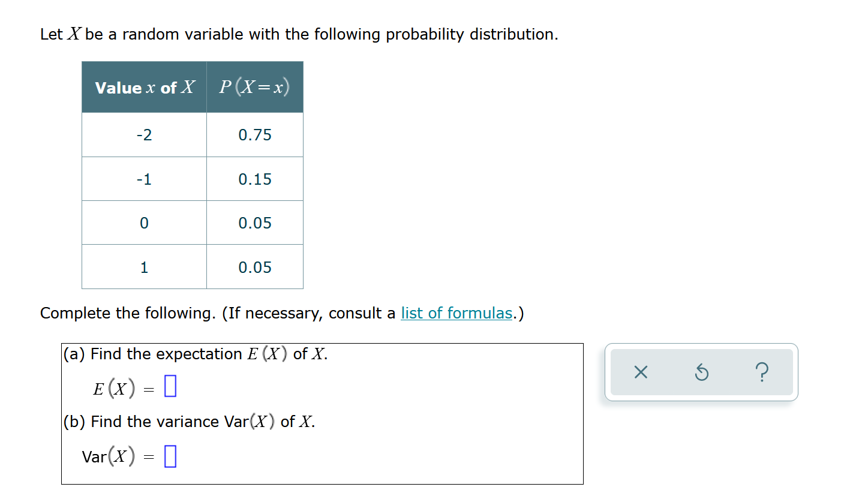Select the clear icon in the answer toolbar
The height and width of the screenshot is (496, 868).
641,372
